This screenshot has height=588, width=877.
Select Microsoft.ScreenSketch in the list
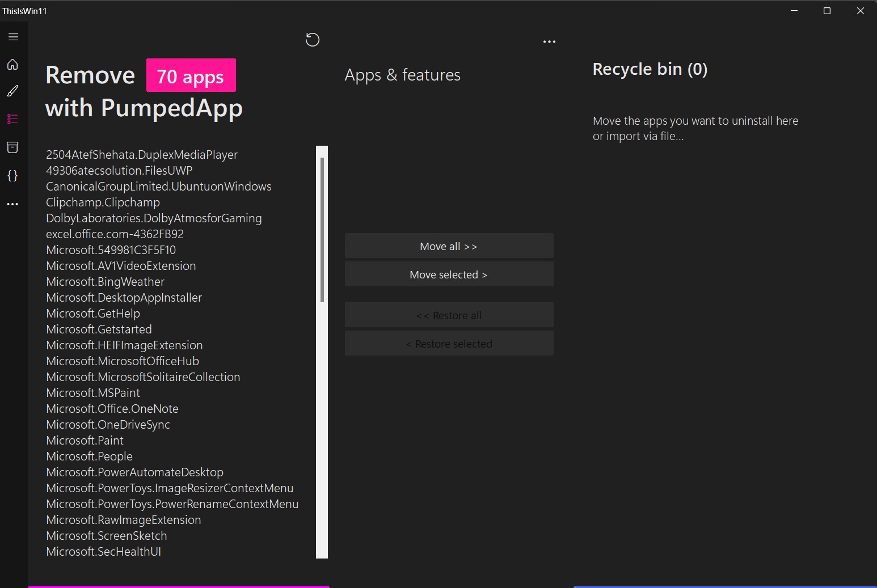coord(107,536)
